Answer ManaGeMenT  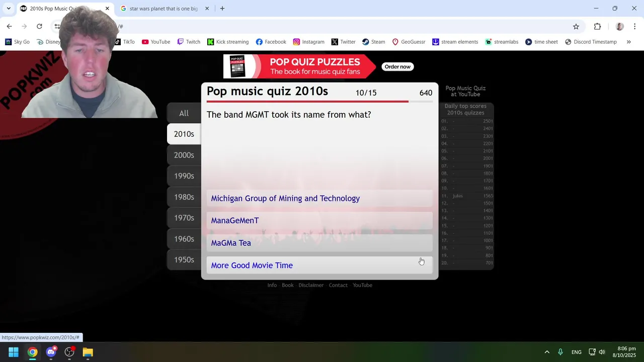pos(319,220)
